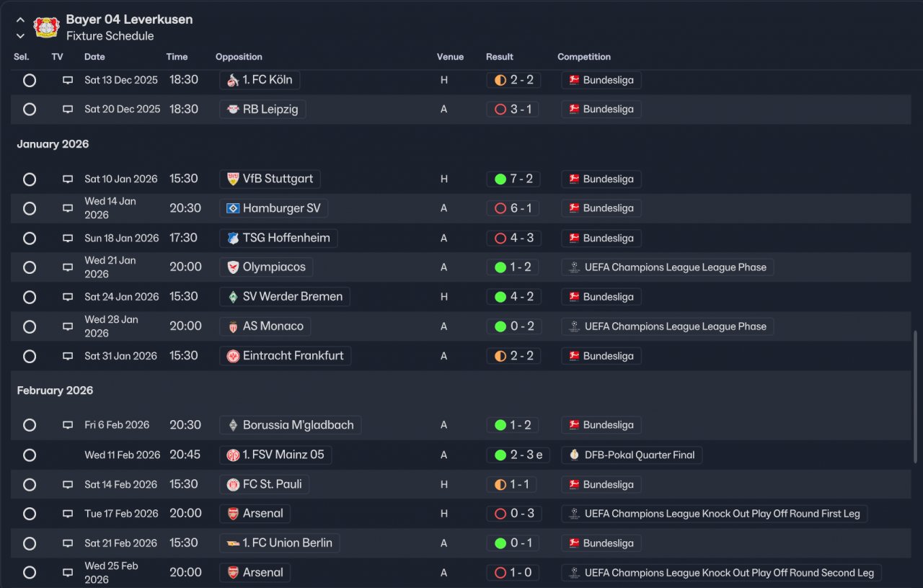Click the DFB-Pokal trophy icon
The height and width of the screenshot is (588, 923).
(x=574, y=455)
